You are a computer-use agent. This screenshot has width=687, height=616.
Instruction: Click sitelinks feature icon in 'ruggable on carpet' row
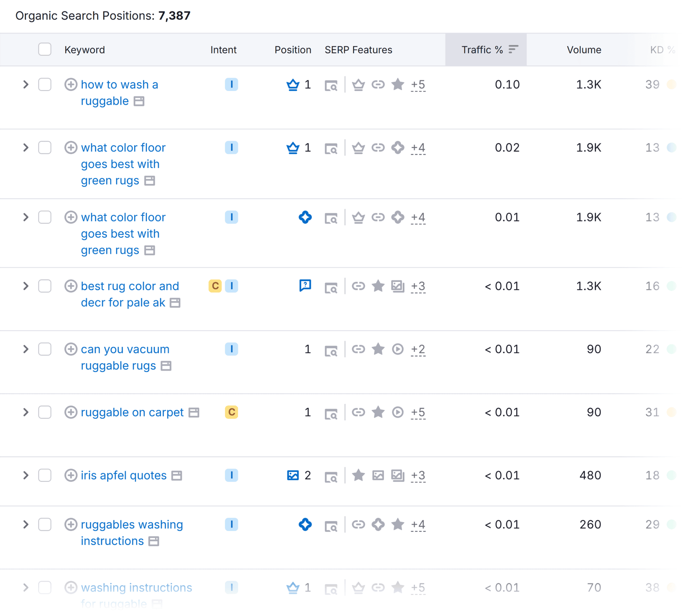[358, 412]
